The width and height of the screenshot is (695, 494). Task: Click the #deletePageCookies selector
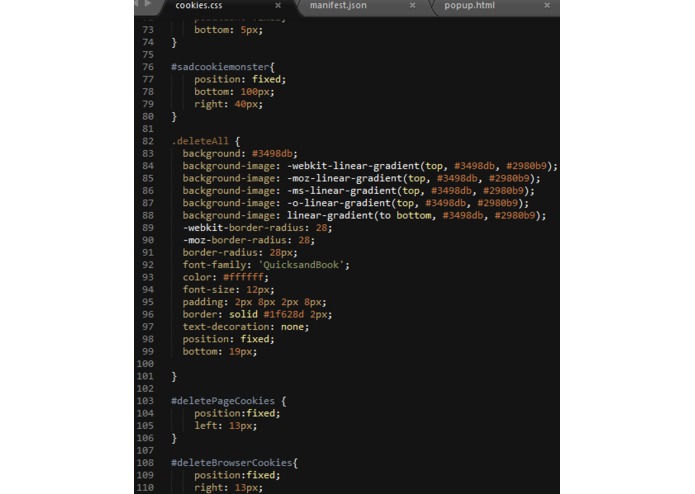223,401
